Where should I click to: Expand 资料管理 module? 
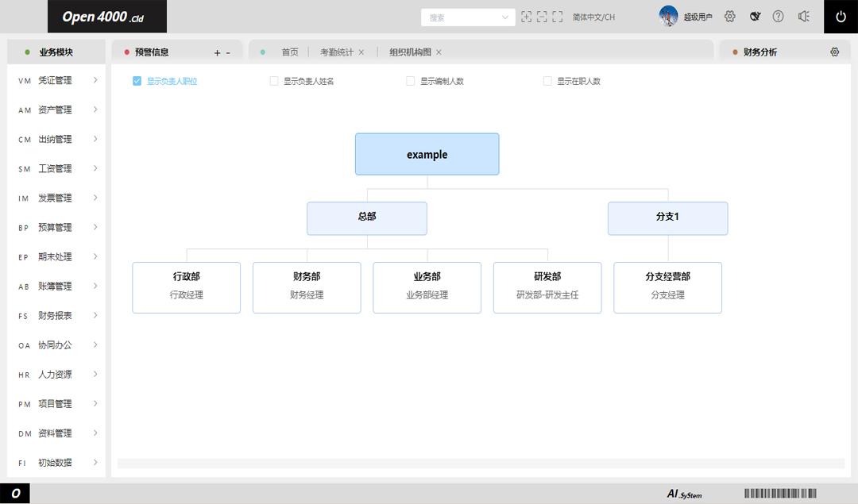pos(57,433)
